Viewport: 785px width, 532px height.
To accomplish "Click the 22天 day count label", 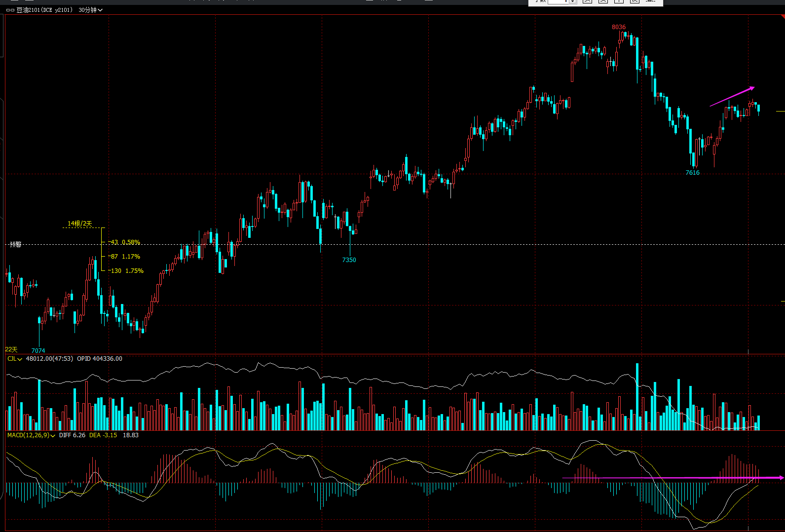I will (11, 349).
